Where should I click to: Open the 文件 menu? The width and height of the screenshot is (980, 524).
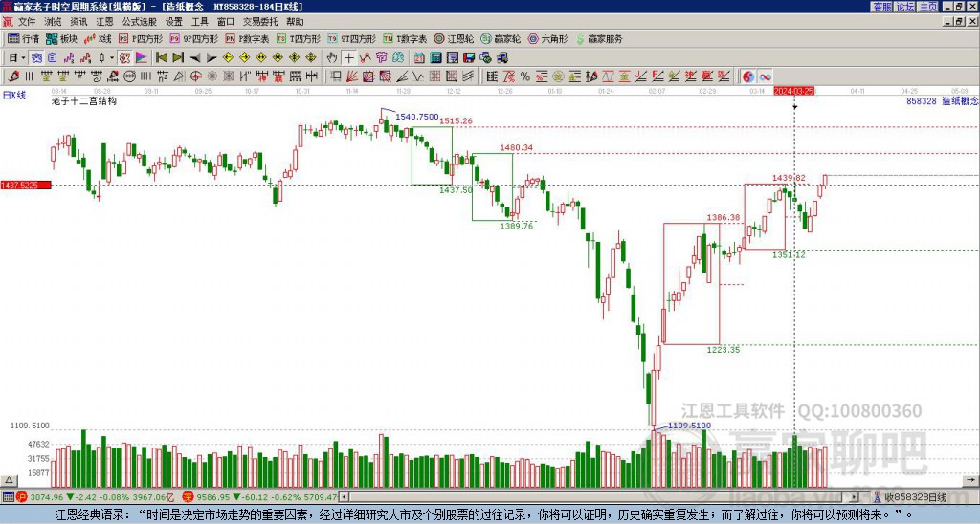click(27, 22)
